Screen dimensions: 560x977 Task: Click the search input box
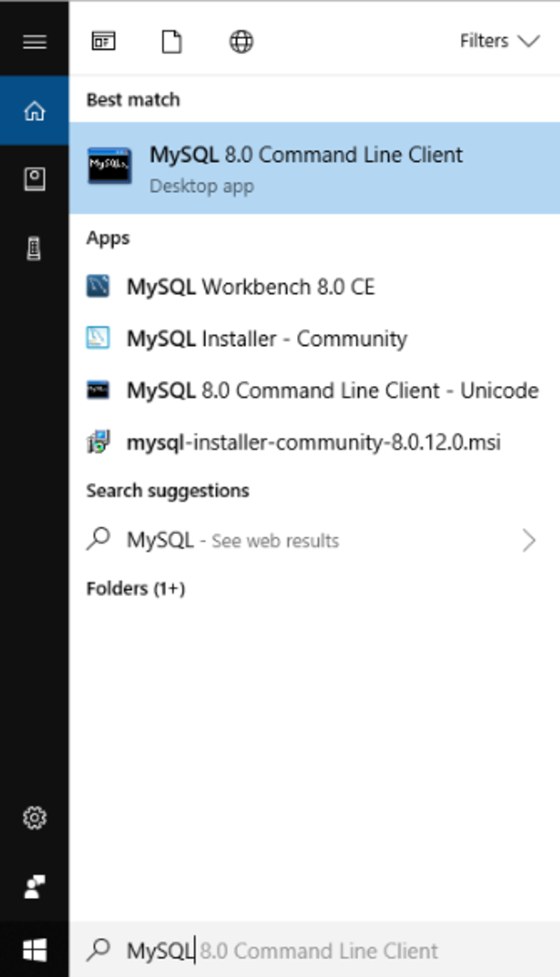315,950
